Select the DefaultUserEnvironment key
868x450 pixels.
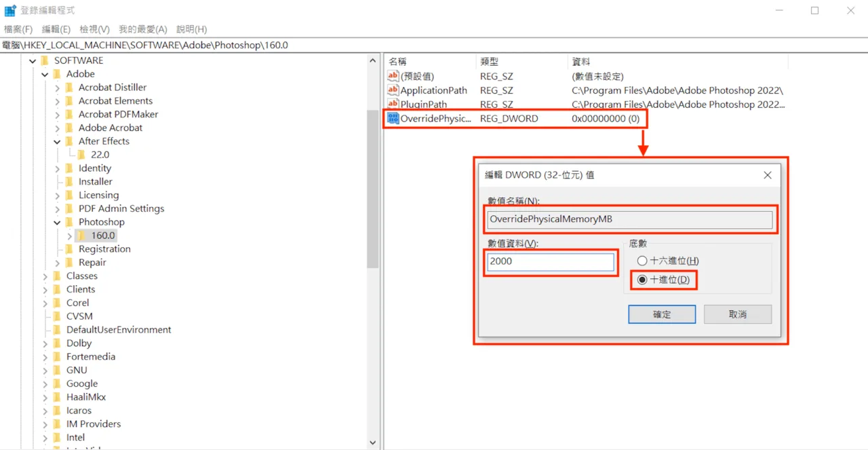pyautogui.click(x=119, y=330)
